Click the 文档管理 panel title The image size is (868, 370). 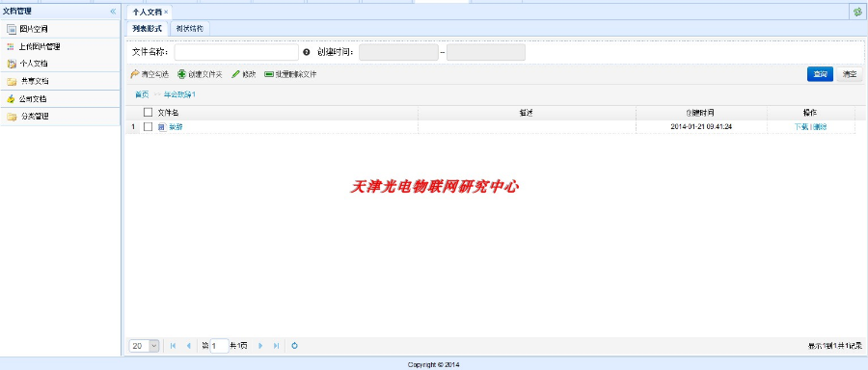17,11
